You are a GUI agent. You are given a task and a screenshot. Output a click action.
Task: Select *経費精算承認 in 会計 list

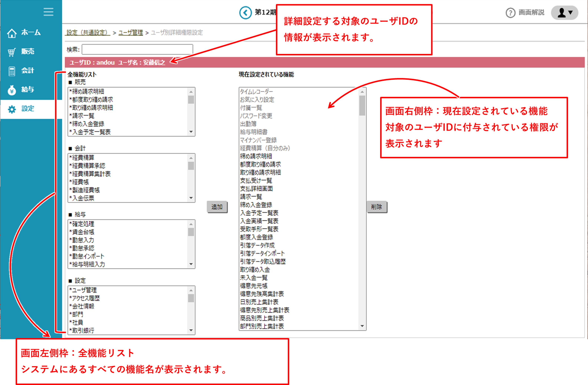pos(128,166)
